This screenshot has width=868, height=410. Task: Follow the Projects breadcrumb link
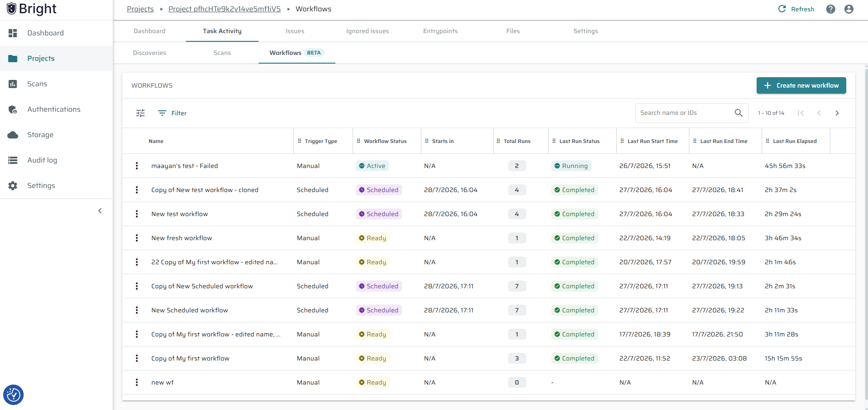coord(140,9)
